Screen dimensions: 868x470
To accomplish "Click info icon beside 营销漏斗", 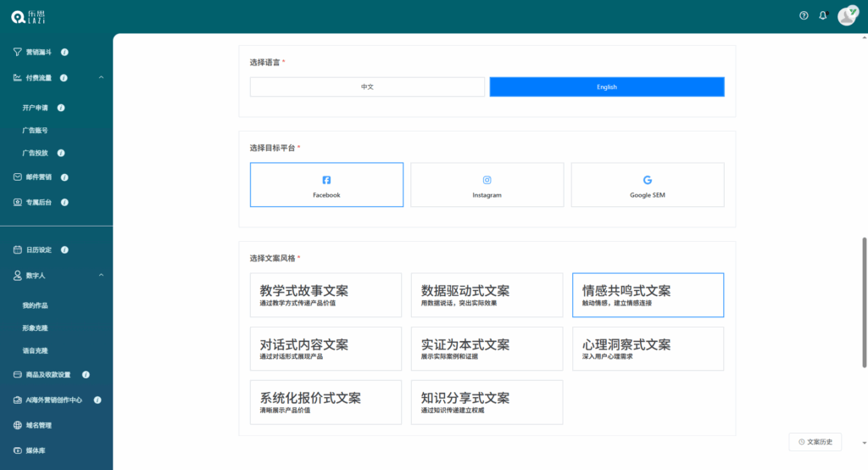I will point(64,53).
